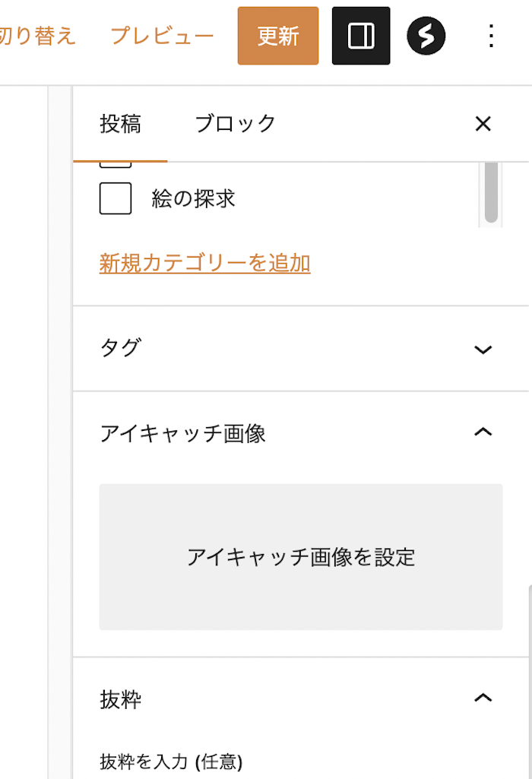Toggle the settings sidebar panel icon
The height and width of the screenshot is (779, 532).
[361, 36]
